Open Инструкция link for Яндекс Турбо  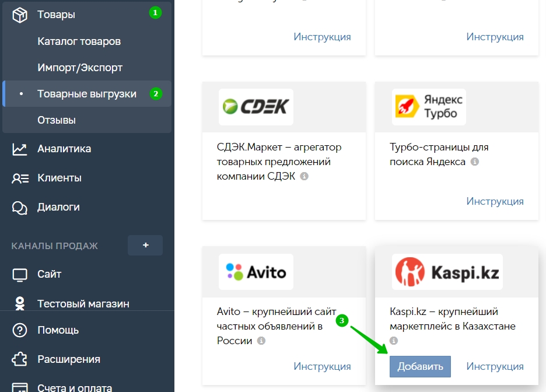coord(495,201)
